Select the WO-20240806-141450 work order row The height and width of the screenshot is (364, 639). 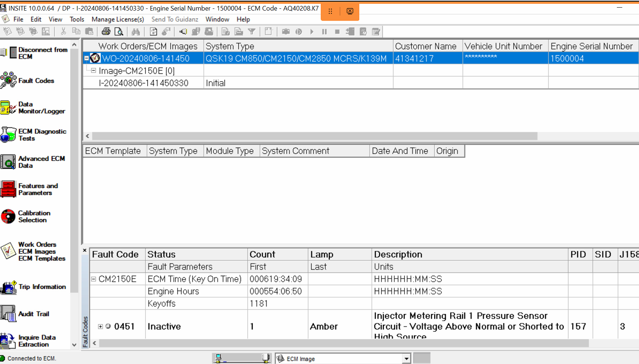tap(361, 58)
